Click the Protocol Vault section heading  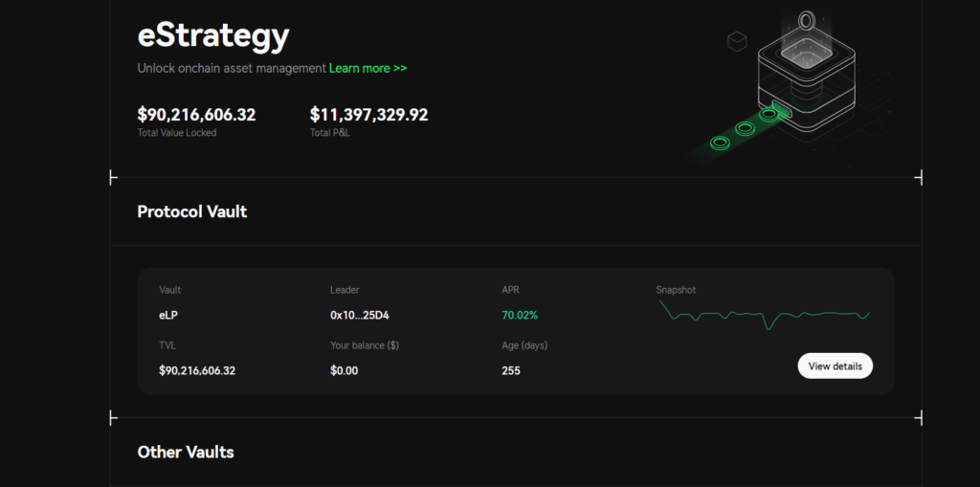click(192, 211)
